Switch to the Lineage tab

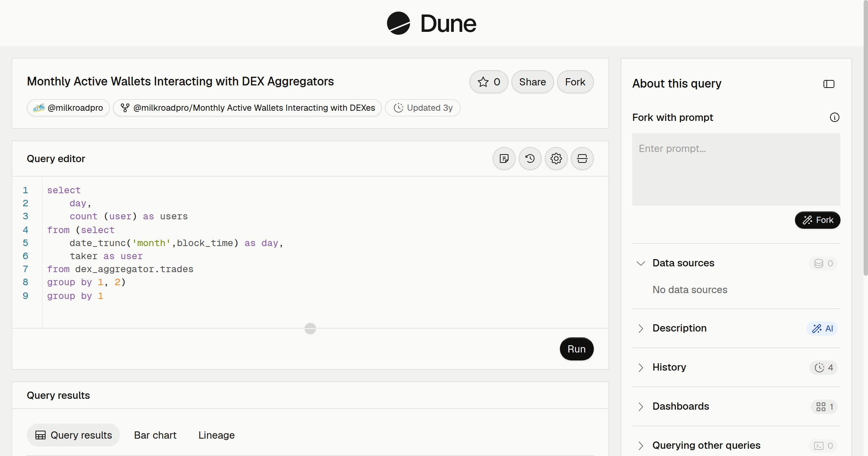tap(216, 435)
